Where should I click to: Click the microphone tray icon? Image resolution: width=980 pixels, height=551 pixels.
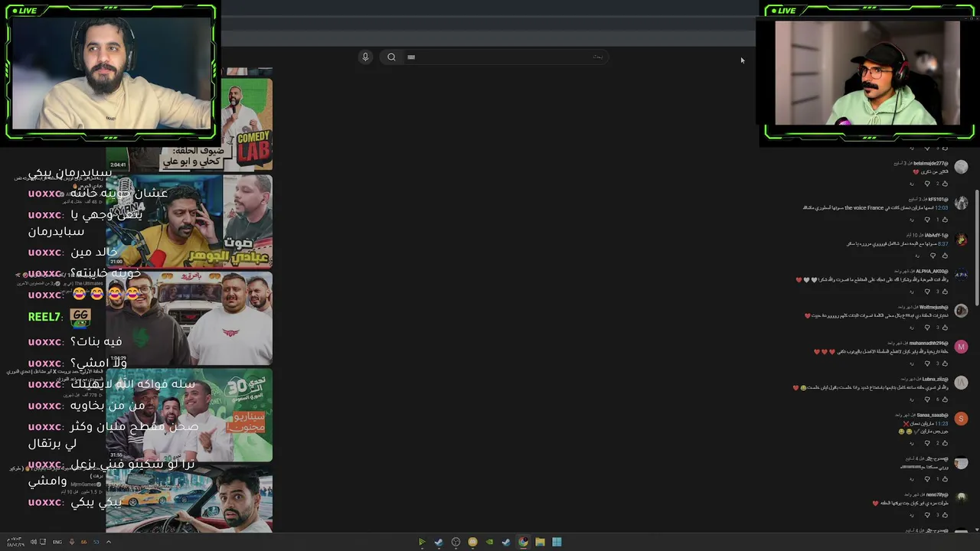click(72, 542)
